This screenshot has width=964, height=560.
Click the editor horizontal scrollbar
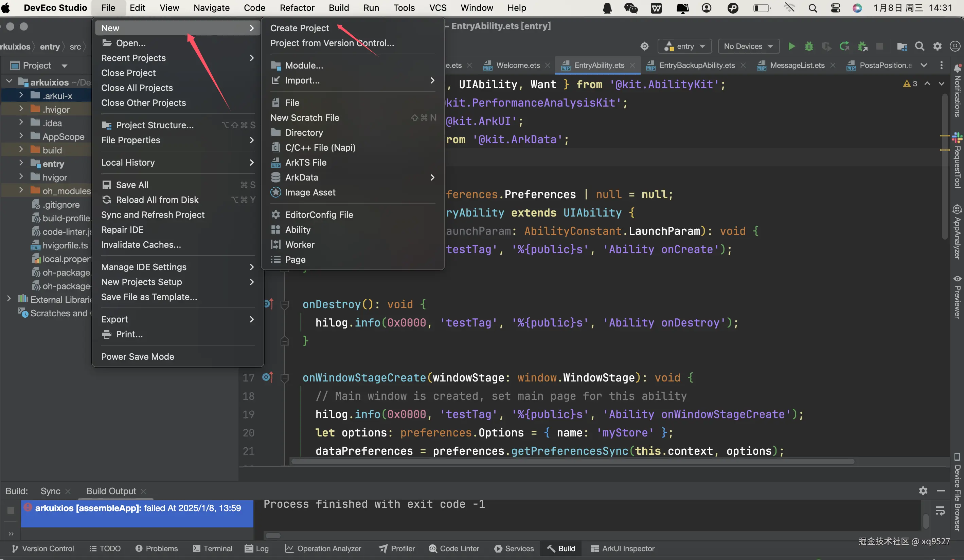(x=573, y=461)
